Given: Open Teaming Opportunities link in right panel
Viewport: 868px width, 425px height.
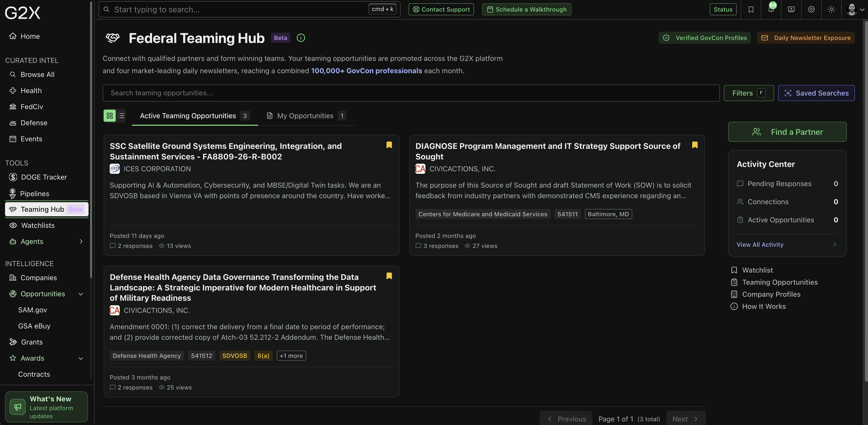Looking at the screenshot, I should pos(774,282).
